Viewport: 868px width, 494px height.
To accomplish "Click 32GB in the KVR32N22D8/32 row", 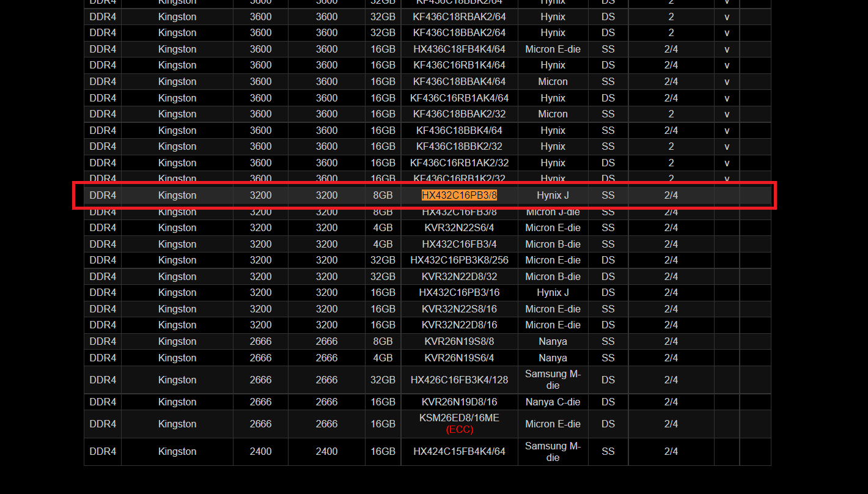I will 383,276.
